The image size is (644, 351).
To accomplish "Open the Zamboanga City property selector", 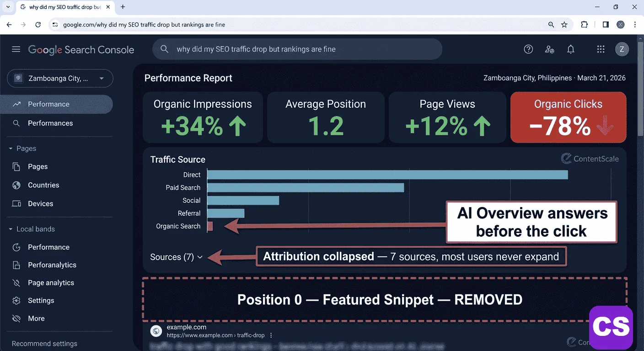I will pos(59,78).
